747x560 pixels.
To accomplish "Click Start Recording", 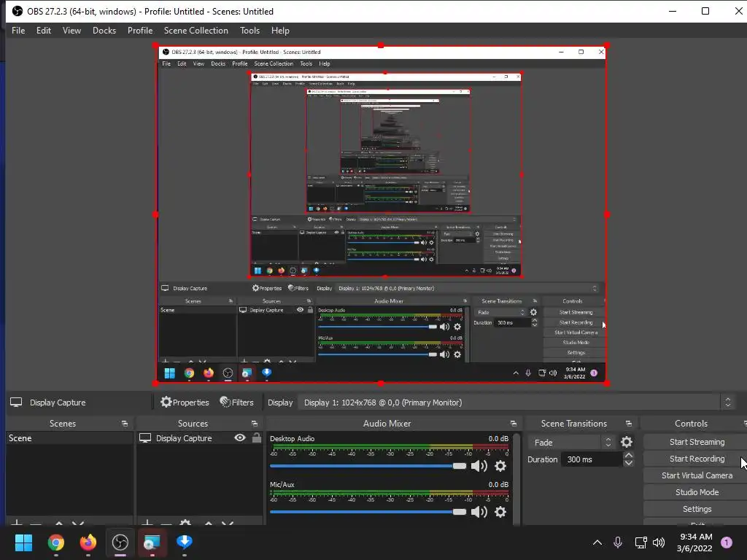I will click(x=697, y=459).
